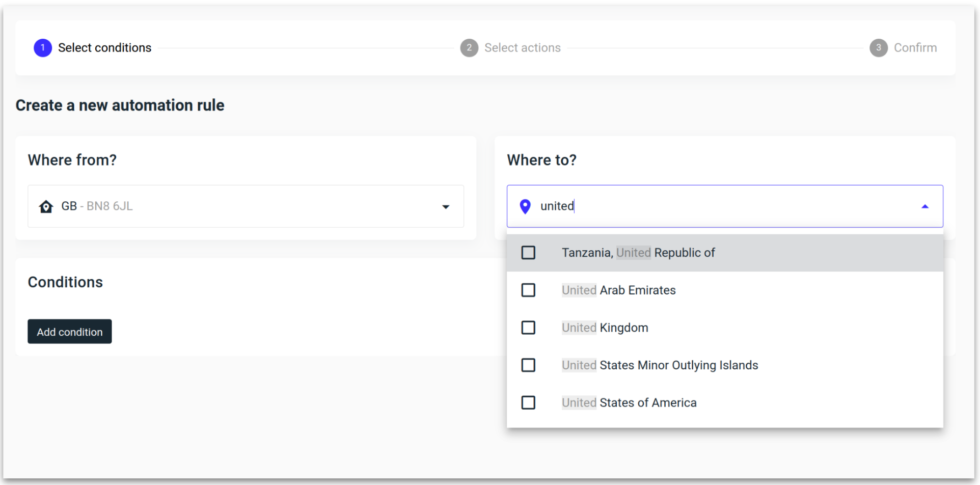Tick the Tanzania, United Republic of checkbox
The width and height of the screenshot is (980, 485).
point(528,253)
